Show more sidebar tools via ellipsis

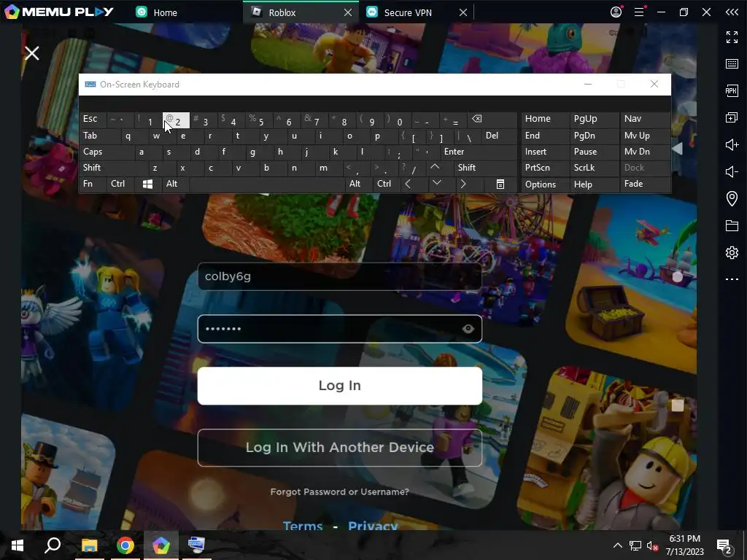(732, 279)
